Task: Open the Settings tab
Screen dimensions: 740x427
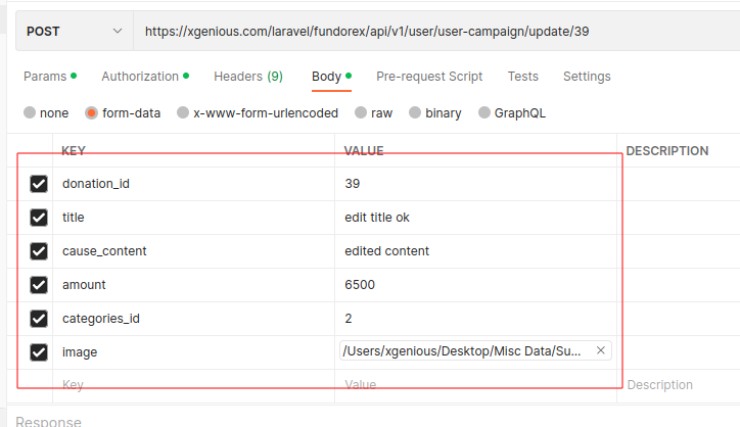Action: pos(586,76)
